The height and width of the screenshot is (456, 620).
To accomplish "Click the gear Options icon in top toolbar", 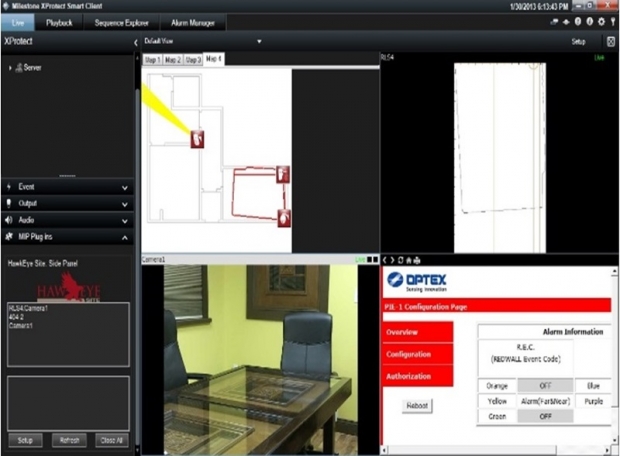I will point(601,22).
